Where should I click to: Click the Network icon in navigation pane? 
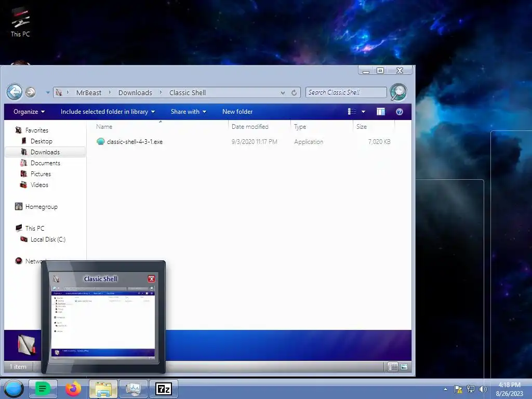[19, 261]
